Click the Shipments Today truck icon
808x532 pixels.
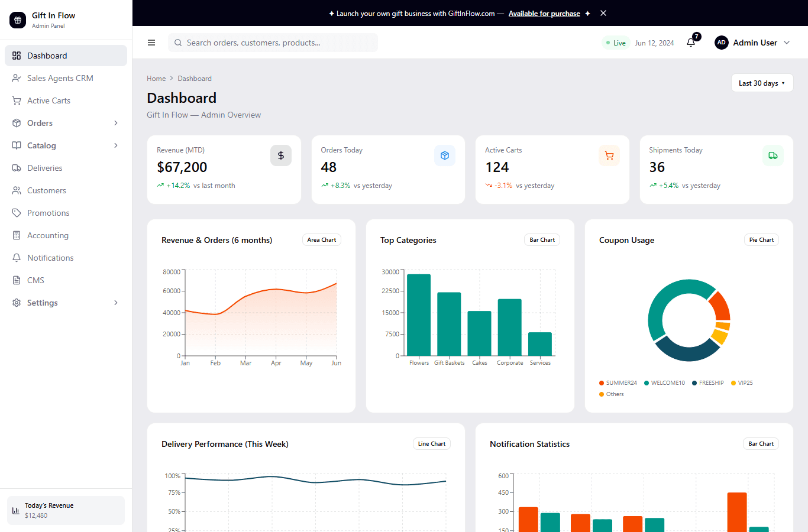pyautogui.click(x=773, y=155)
